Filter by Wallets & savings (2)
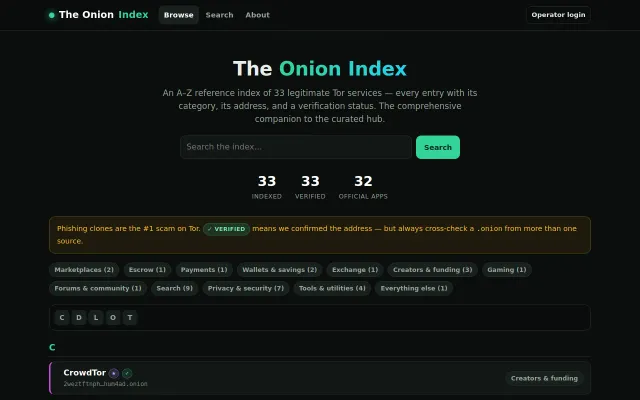The height and width of the screenshot is (400, 640). tap(280, 270)
